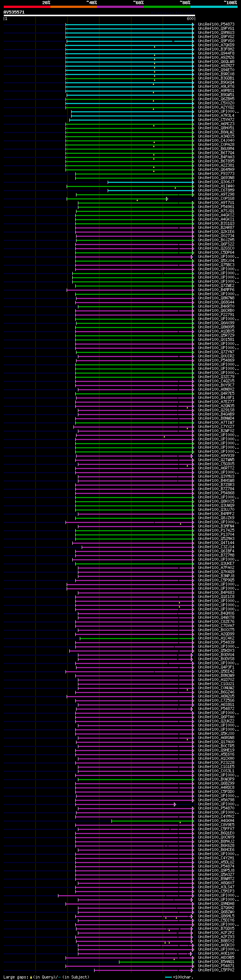The height and width of the screenshot is (980, 241).
Task: Click the UniRef100_B3F8H2 hit label
Action: pyautogui.click(x=216, y=49)
